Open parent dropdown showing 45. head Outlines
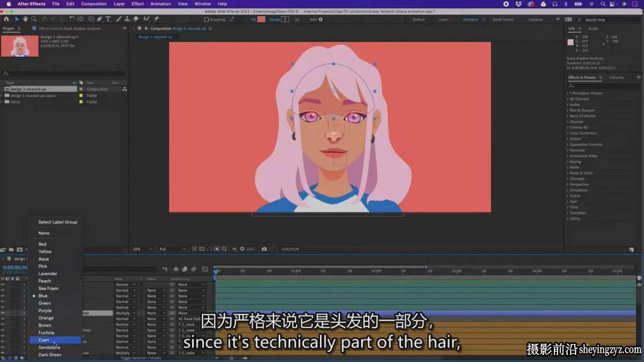Viewport: 644px width, 362px height. (191, 319)
